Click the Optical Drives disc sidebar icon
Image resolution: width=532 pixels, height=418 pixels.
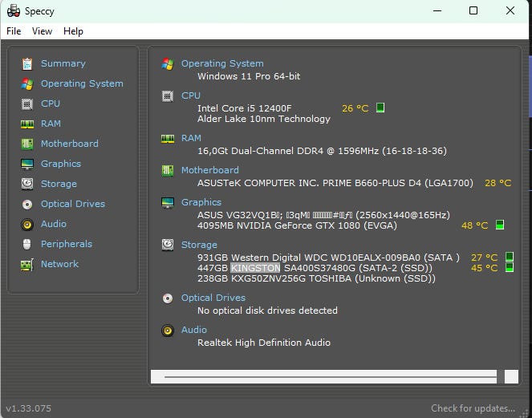(x=27, y=204)
